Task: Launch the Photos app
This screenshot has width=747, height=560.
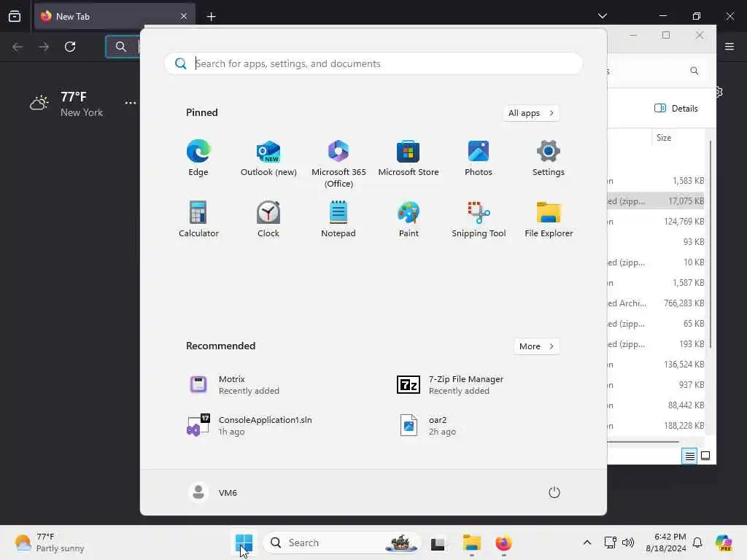Action: (479, 158)
